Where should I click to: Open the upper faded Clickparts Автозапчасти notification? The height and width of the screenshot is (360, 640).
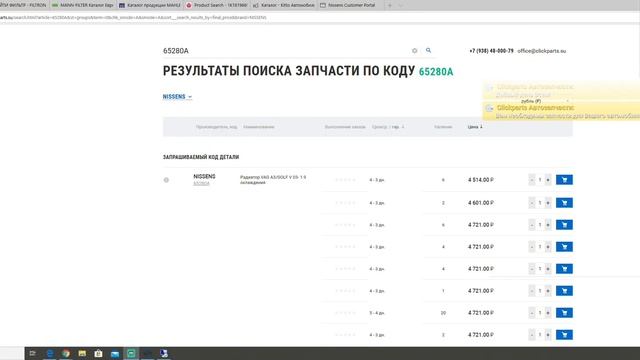(x=561, y=91)
